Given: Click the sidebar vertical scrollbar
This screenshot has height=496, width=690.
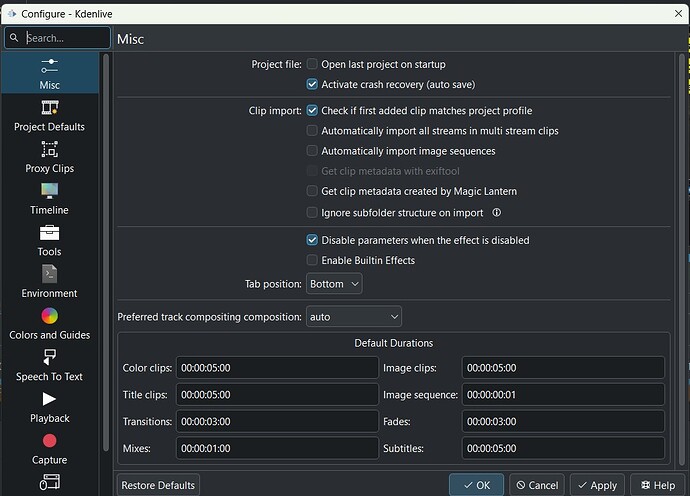Looking at the screenshot, I should click(x=106, y=252).
